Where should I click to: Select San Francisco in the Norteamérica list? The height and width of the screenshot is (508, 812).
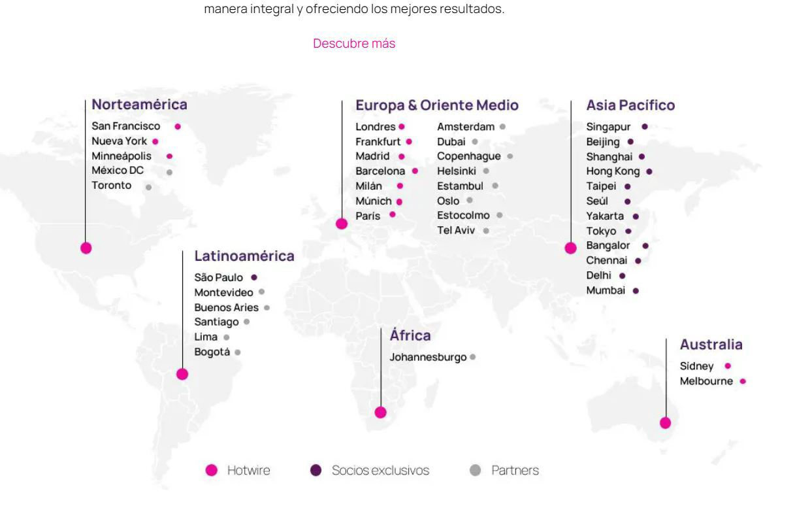tap(126, 126)
